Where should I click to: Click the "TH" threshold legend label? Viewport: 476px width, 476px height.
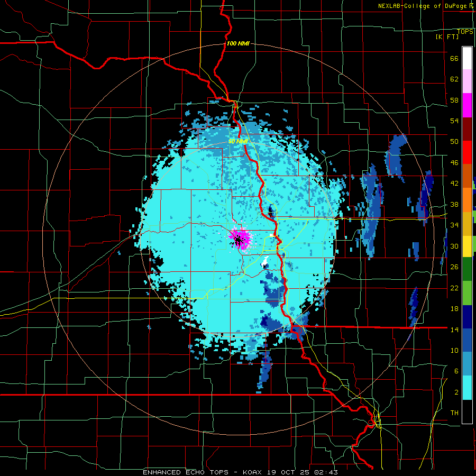454,413
